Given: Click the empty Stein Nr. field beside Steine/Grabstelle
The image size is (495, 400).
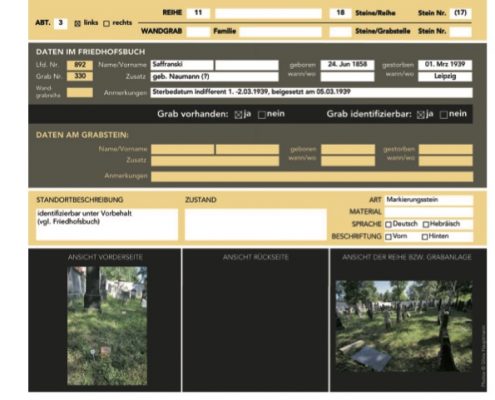Looking at the screenshot, I should [460, 32].
